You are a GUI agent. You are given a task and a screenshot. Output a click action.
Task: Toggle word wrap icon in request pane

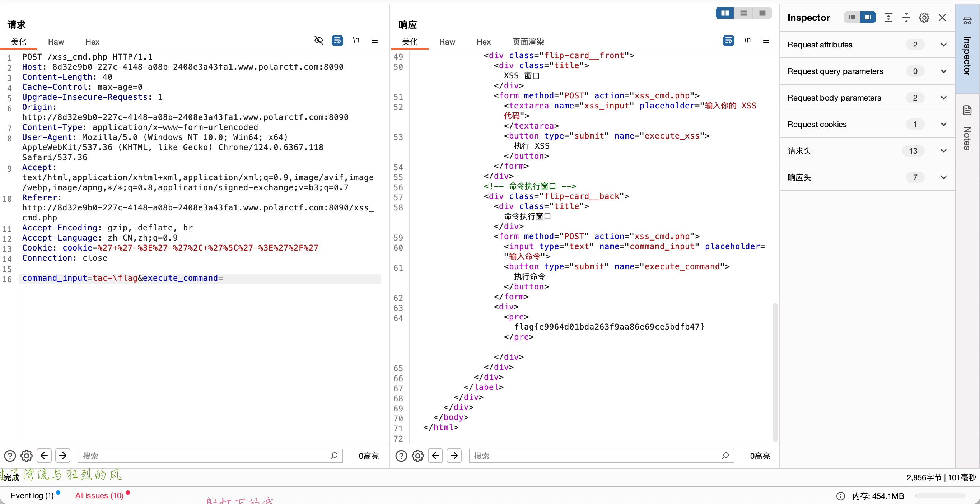coord(337,40)
